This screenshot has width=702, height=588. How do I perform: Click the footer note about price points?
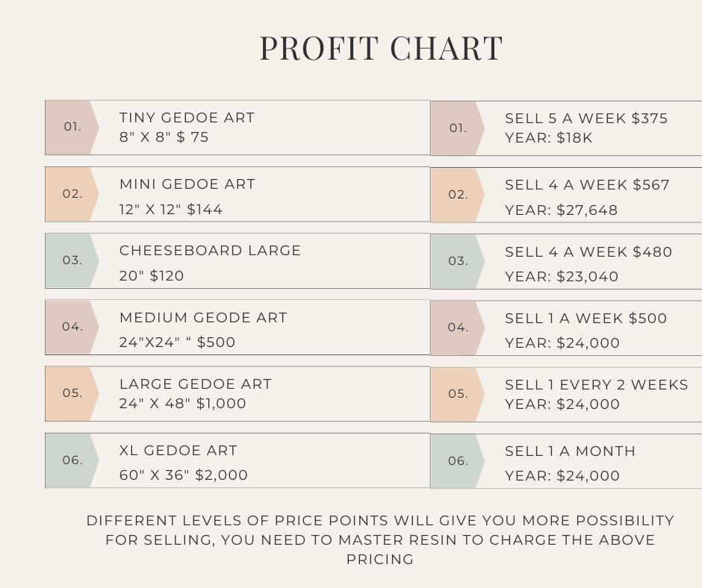pyautogui.click(x=380, y=539)
